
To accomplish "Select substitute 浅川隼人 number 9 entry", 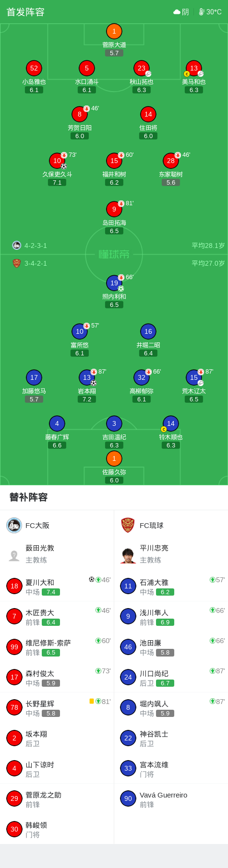I will pos(171,617).
